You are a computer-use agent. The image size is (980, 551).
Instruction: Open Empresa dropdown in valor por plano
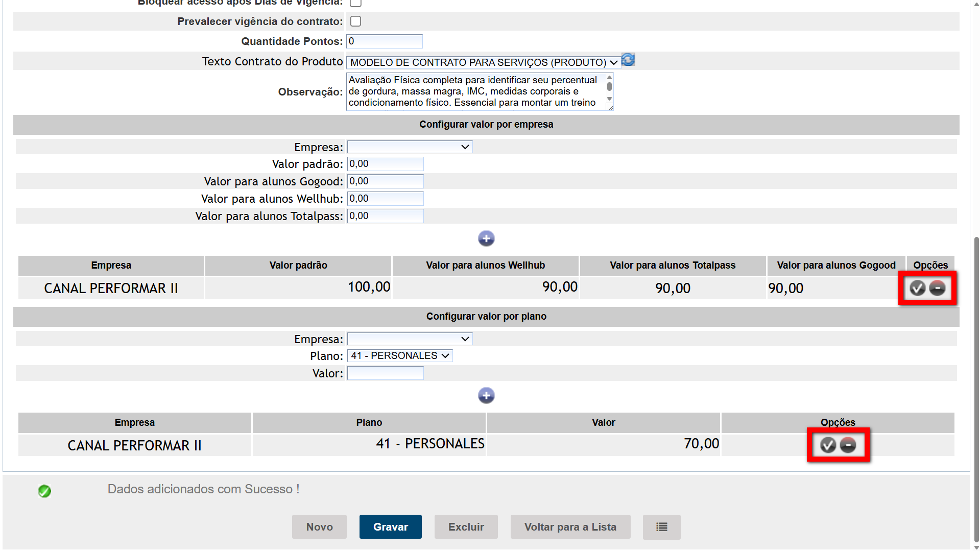[410, 339]
